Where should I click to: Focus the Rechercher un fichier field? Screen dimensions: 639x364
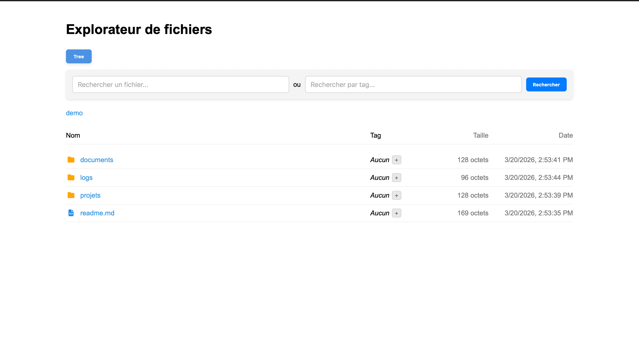pos(180,84)
